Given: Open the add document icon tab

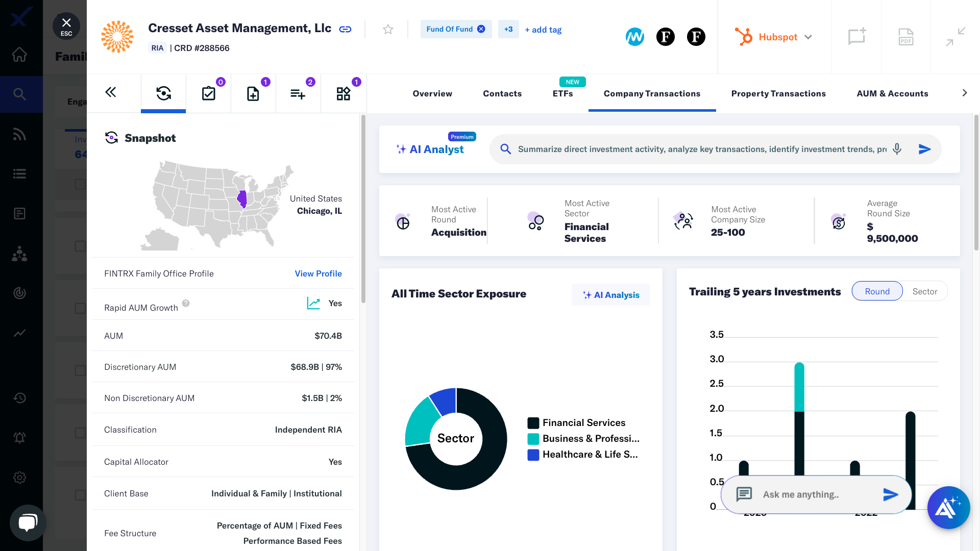Looking at the screenshot, I should coord(253,93).
